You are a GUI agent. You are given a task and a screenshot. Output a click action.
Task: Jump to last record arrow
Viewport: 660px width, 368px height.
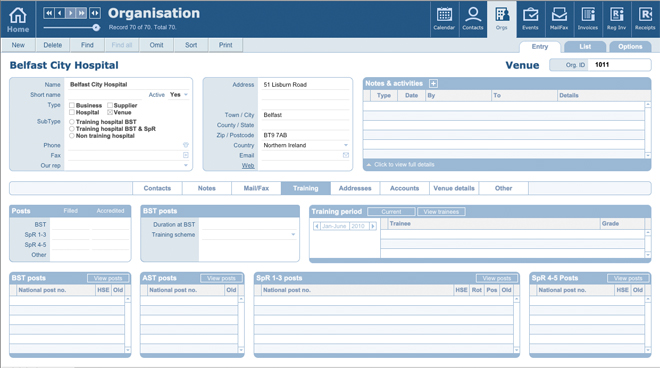click(x=81, y=13)
